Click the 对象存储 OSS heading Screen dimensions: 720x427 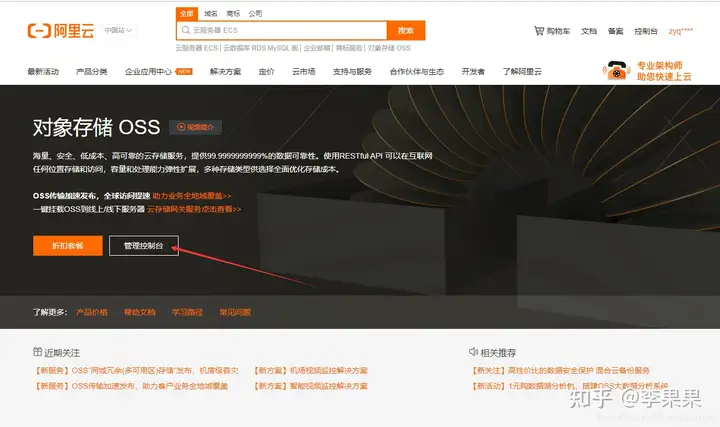click(x=96, y=127)
